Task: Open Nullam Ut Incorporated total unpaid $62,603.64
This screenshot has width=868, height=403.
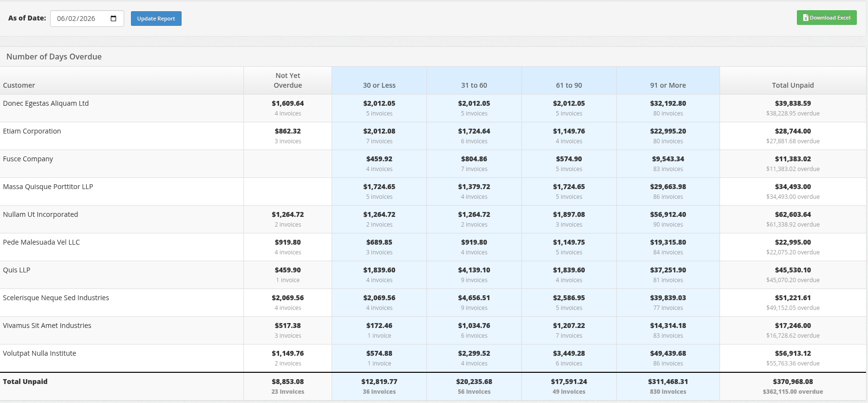Action: tap(793, 214)
